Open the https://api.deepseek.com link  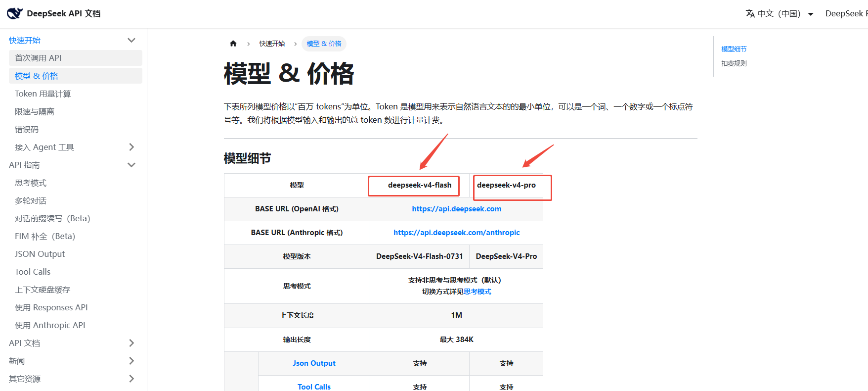coord(457,209)
